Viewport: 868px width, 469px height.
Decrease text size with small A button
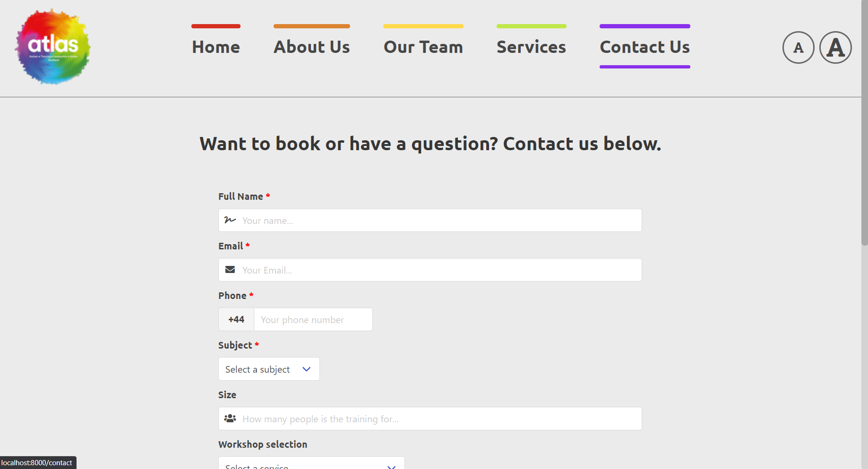click(x=798, y=47)
